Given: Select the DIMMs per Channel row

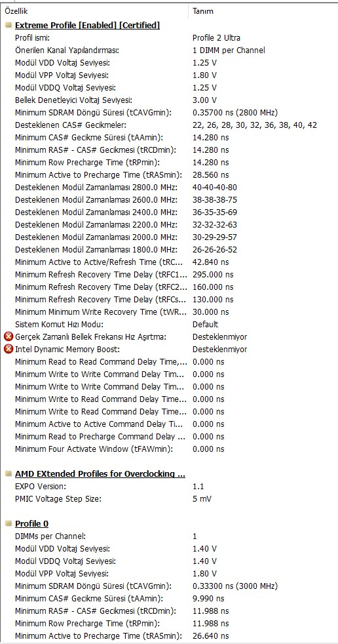Looking at the screenshot, I should click(x=169, y=536).
